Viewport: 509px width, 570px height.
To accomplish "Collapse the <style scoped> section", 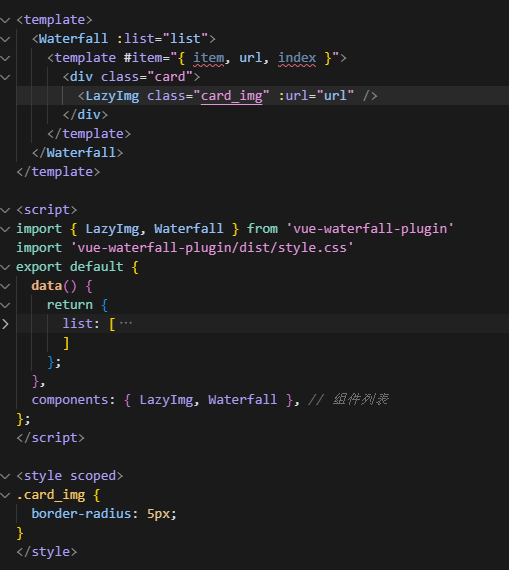I will click(5, 476).
